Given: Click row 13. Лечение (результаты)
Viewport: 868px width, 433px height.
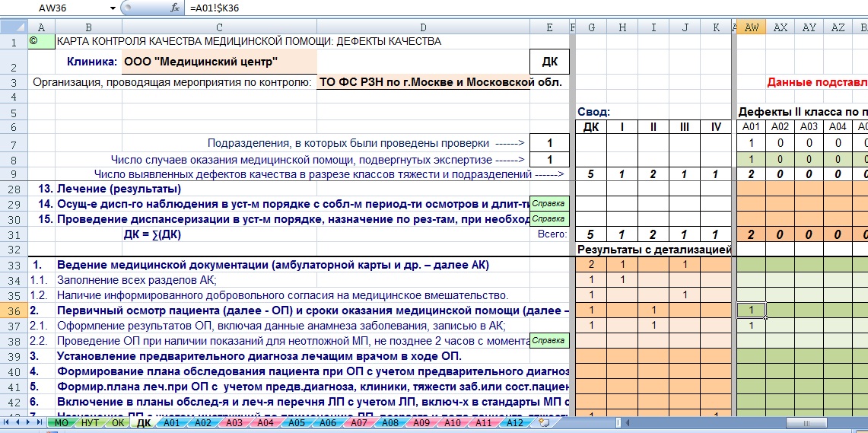Looking at the screenshot, I should coord(110,189).
